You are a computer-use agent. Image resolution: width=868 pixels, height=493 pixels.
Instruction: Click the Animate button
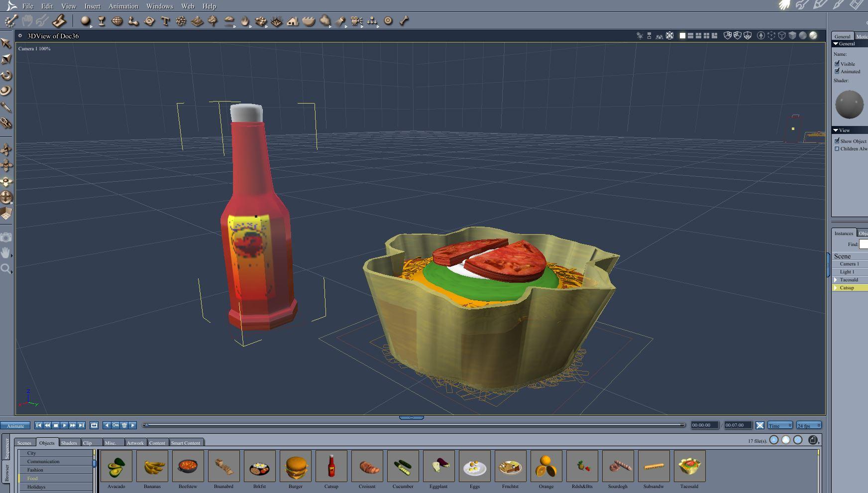[x=15, y=425]
